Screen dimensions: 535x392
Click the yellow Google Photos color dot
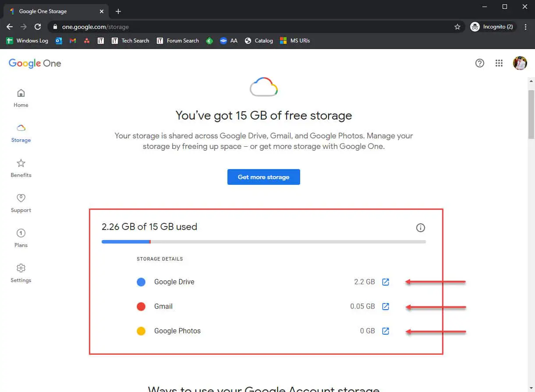click(x=141, y=331)
